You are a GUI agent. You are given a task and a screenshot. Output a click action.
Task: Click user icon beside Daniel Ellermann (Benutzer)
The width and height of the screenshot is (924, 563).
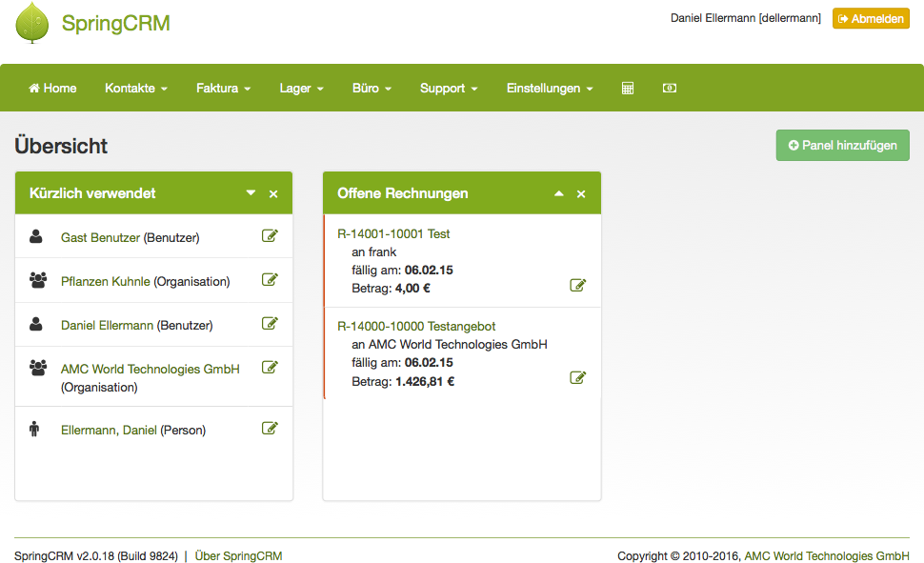36,324
